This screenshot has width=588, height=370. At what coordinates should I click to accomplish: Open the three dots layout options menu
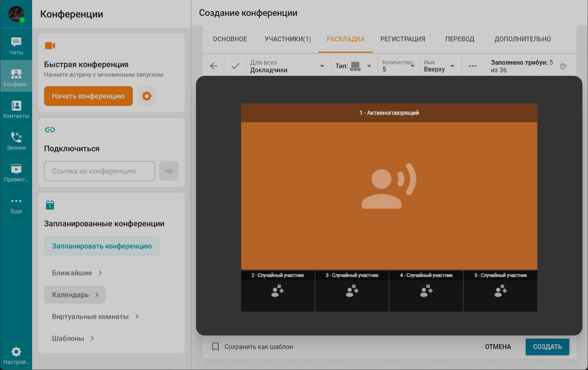[473, 66]
